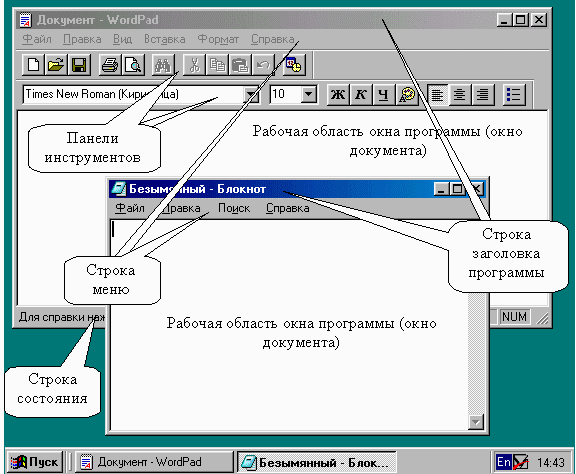Minimize the Блокнот window
Screen dimensions: 576x474
441,189
